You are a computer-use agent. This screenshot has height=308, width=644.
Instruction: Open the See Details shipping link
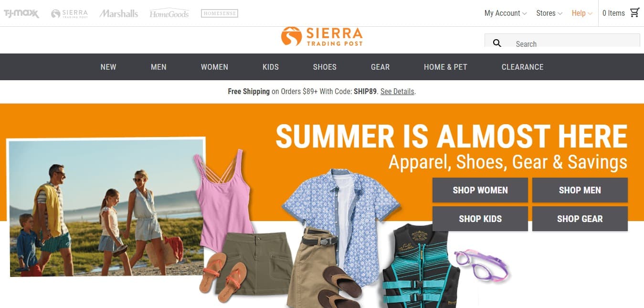pos(397,91)
